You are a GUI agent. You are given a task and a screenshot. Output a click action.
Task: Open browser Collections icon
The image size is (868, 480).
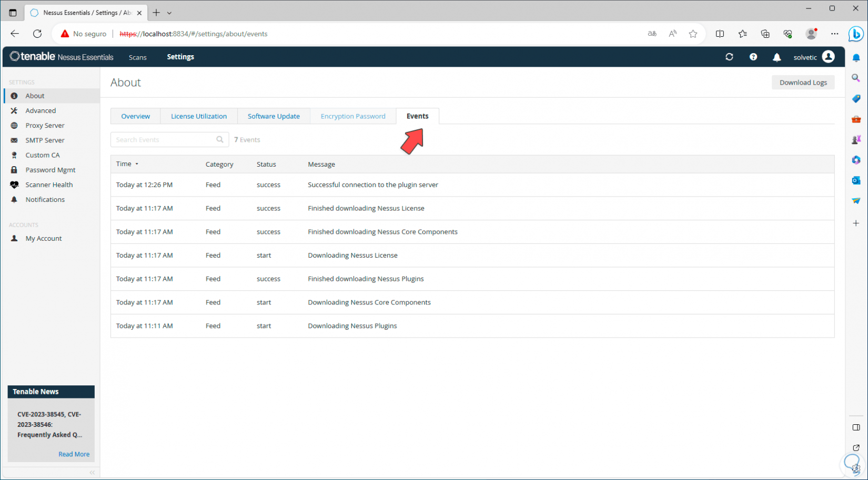click(x=765, y=34)
